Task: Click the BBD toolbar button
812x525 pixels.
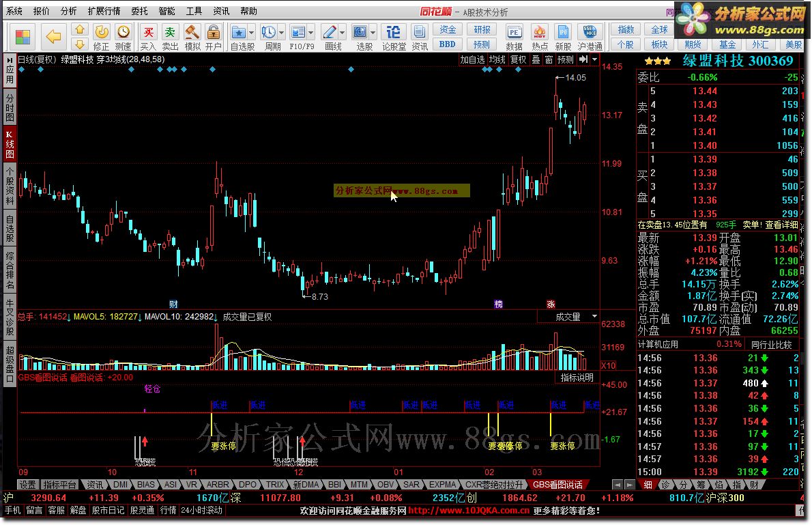Action: point(448,44)
